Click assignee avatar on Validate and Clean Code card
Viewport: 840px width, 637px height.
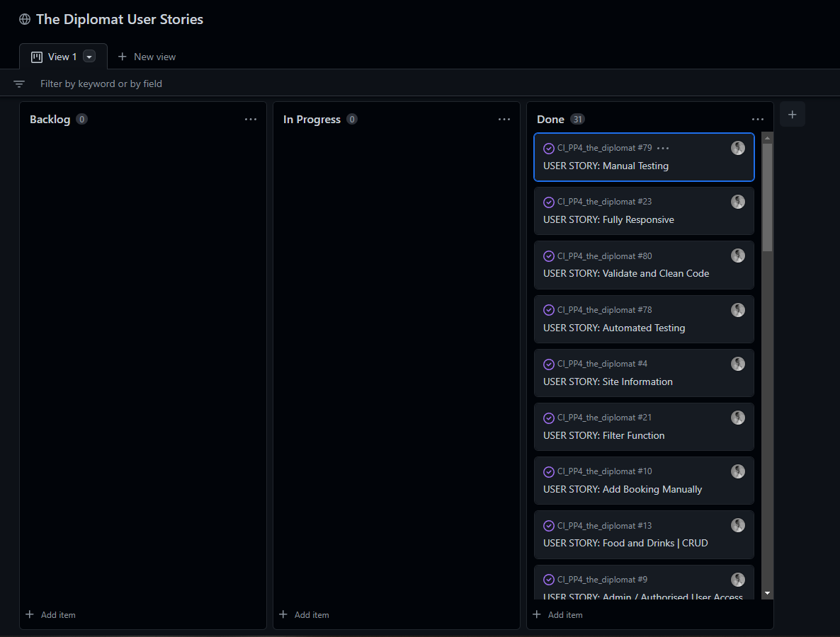coord(738,256)
